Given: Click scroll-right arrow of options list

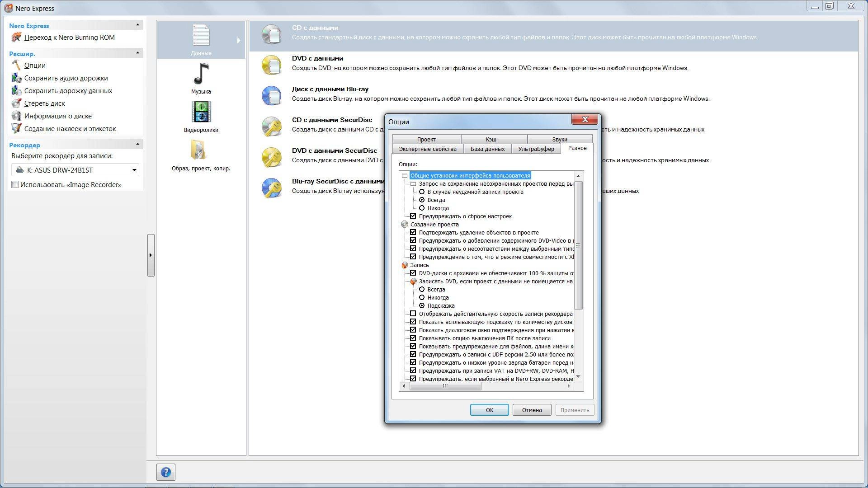Looking at the screenshot, I should coord(569,386).
